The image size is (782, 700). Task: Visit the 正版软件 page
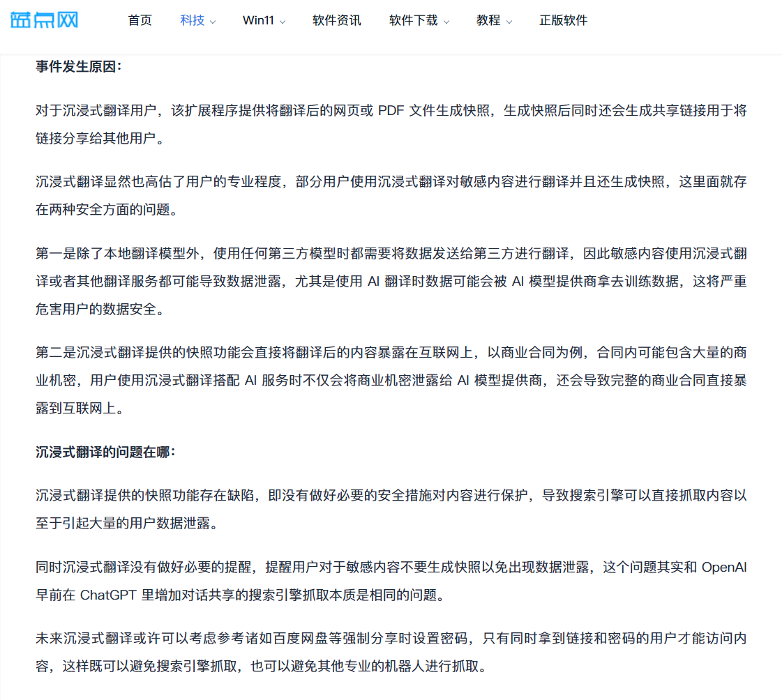click(x=563, y=20)
